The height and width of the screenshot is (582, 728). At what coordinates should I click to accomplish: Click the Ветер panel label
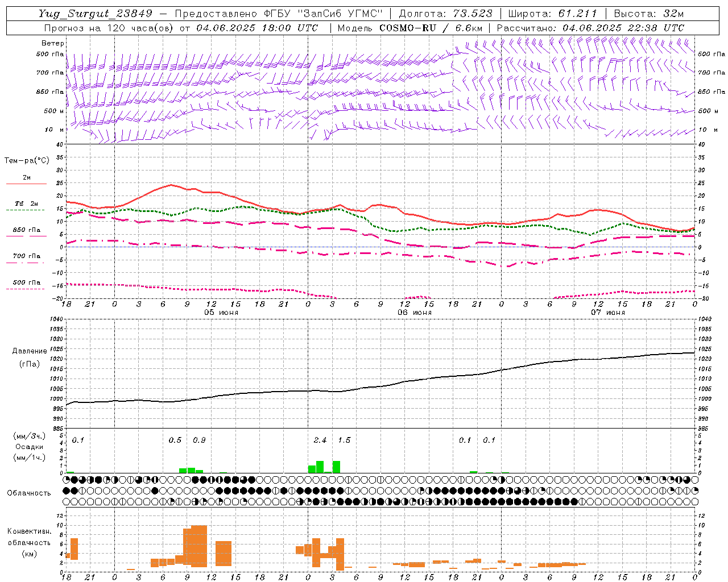[53, 43]
